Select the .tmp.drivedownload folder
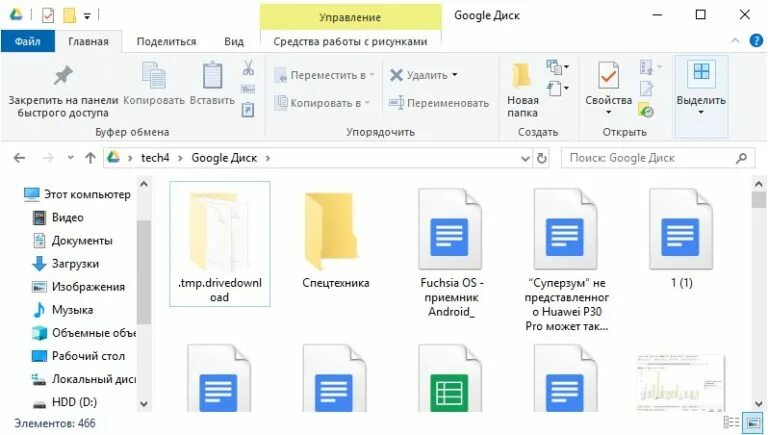Viewport: 768px width, 435px height. tap(219, 244)
